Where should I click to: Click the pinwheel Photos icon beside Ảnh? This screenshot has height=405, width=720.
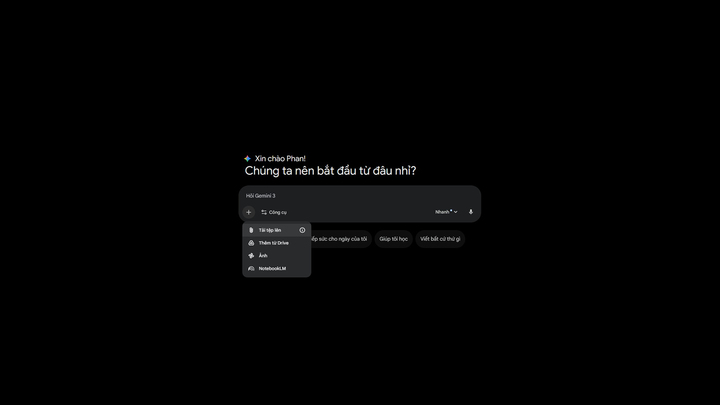[251, 256]
